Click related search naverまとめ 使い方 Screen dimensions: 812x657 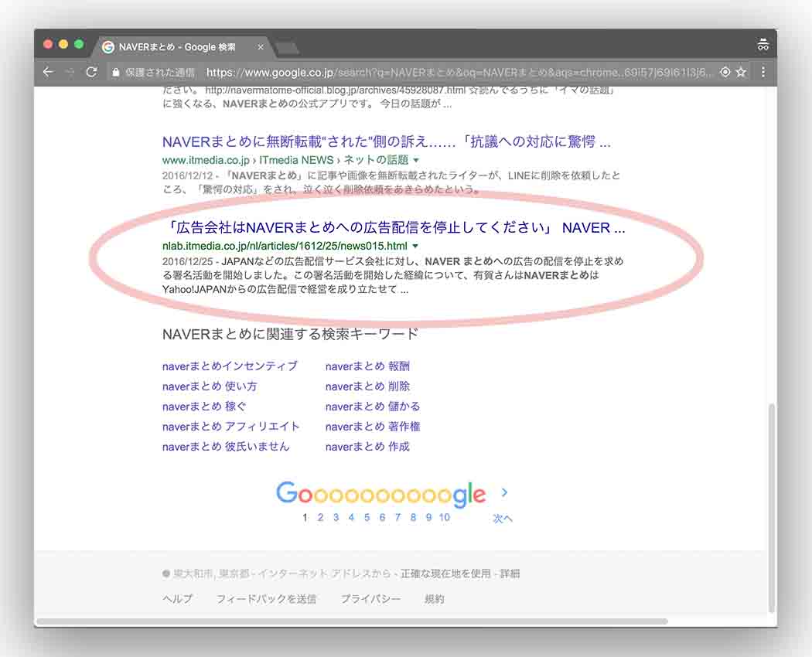210,386
